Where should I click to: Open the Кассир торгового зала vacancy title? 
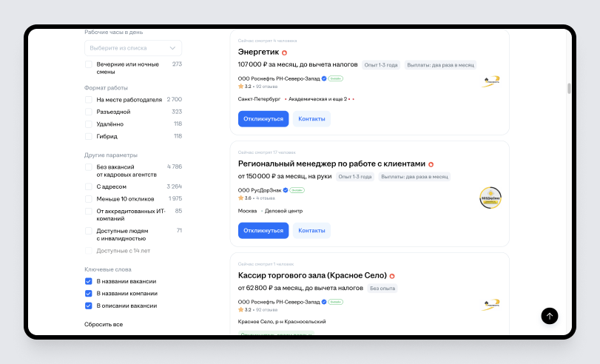(x=311, y=275)
